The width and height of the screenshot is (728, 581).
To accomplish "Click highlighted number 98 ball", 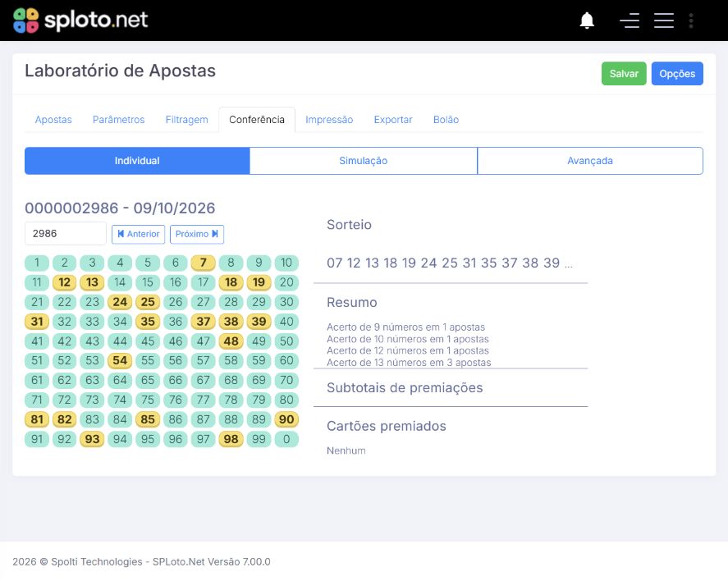I will [231, 439].
